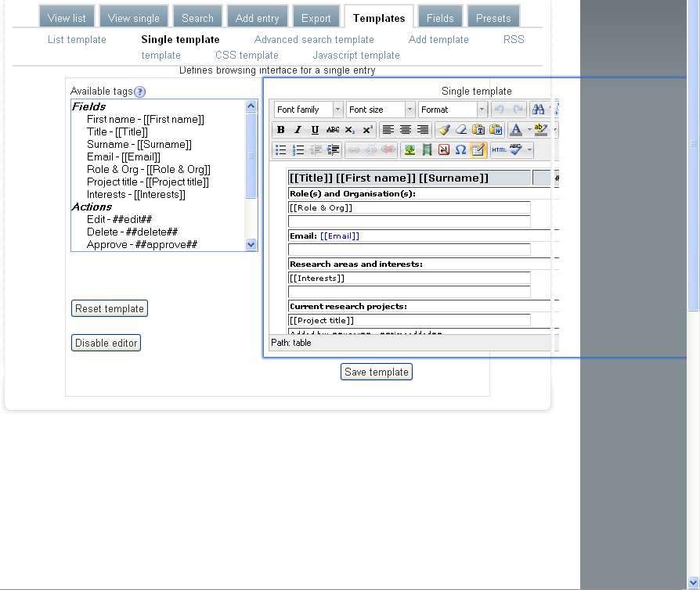
Task: Toggle underline formatting in the editor
Action: [316, 130]
